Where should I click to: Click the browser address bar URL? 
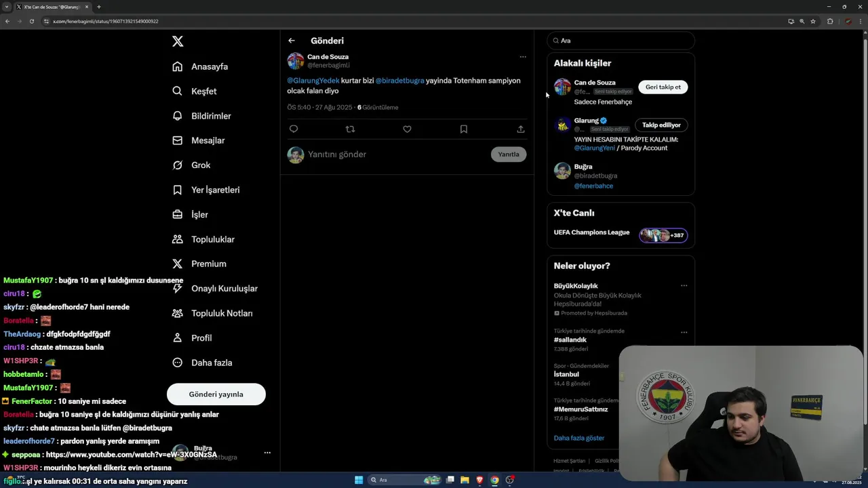106,21
